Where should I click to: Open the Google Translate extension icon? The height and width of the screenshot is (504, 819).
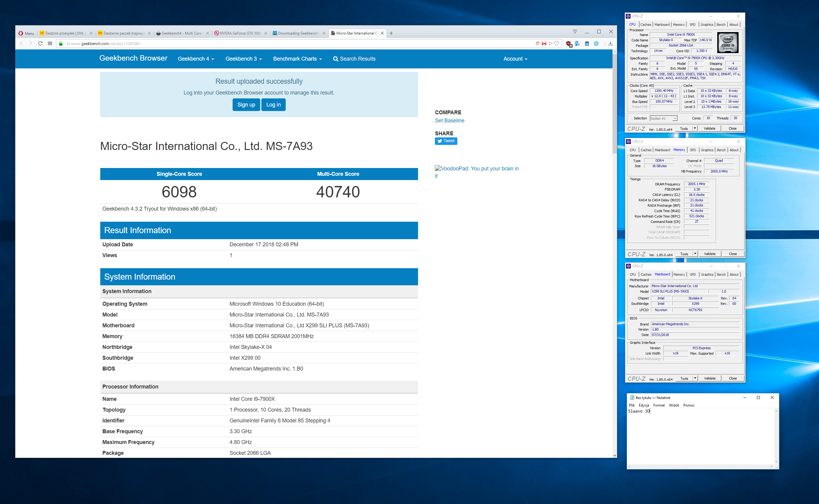577,44
